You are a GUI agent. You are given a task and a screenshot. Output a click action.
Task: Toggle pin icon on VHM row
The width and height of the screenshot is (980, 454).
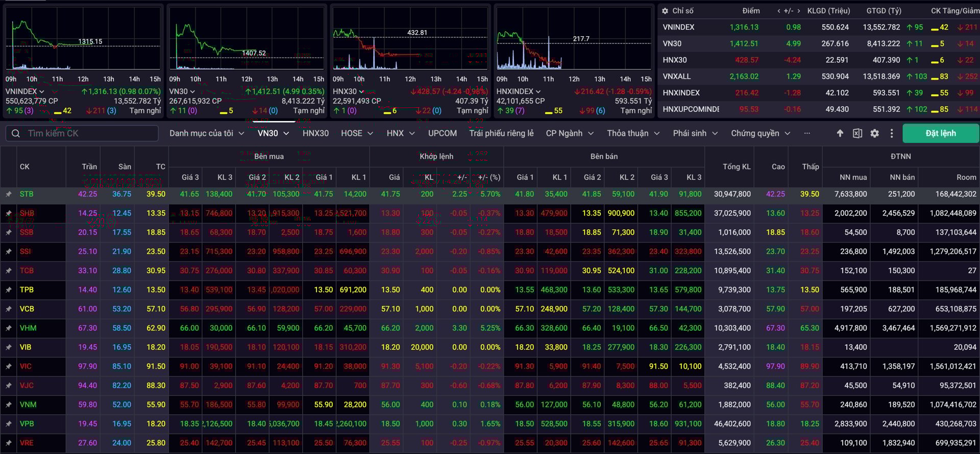(x=9, y=328)
